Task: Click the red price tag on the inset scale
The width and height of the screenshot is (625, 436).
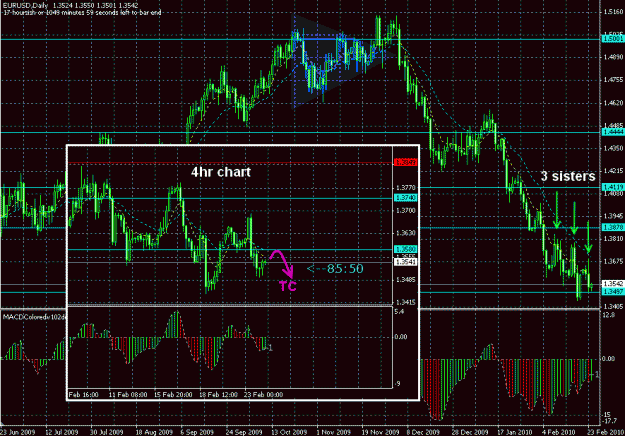Action: (x=405, y=162)
